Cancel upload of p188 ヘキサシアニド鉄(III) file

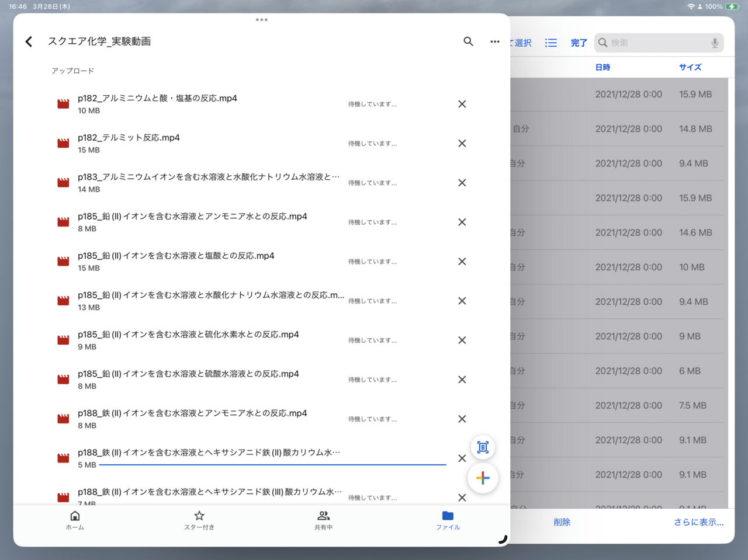click(462, 498)
